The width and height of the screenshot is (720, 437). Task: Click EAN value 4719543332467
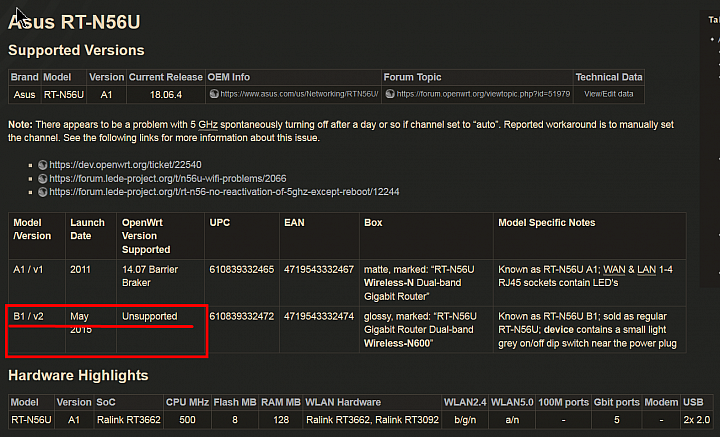(x=319, y=269)
